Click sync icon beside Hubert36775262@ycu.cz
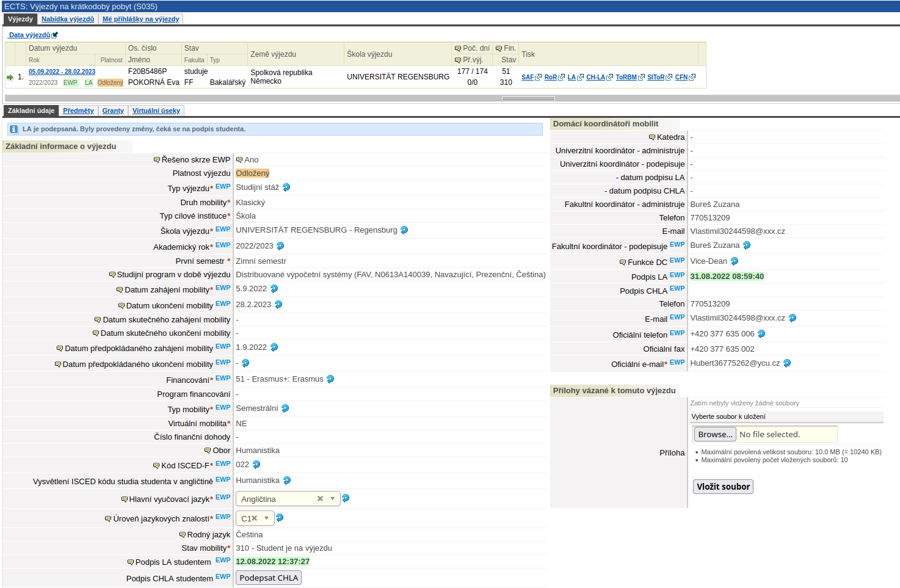 (787, 363)
